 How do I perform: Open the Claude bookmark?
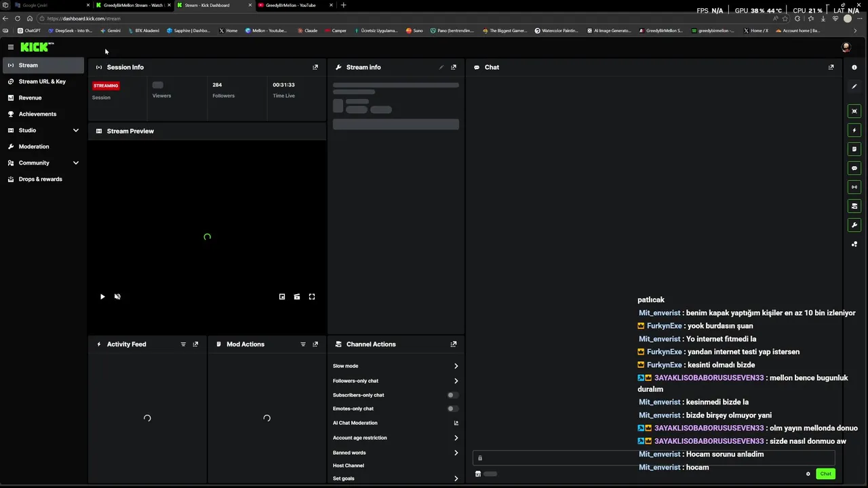tap(307, 30)
